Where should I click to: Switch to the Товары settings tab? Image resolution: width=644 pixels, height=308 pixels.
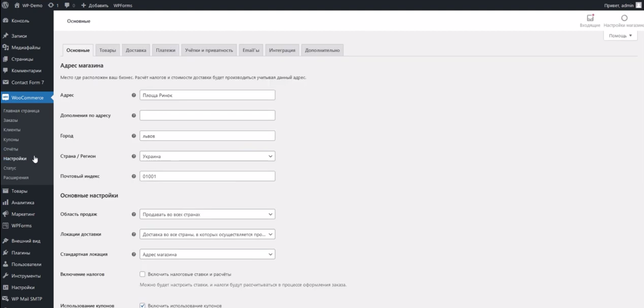108,50
